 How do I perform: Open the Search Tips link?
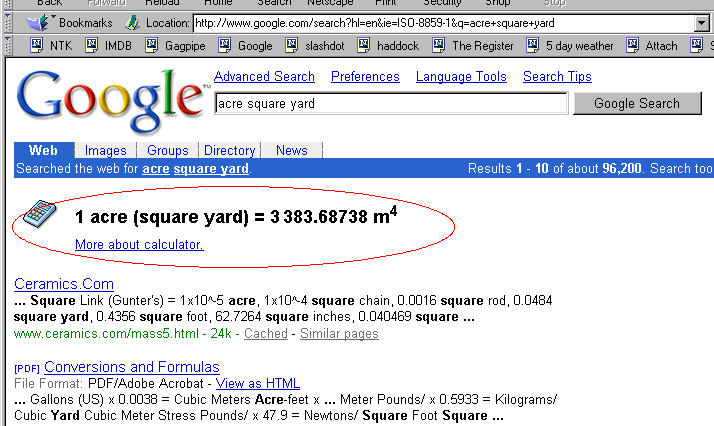[x=557, y=76]
